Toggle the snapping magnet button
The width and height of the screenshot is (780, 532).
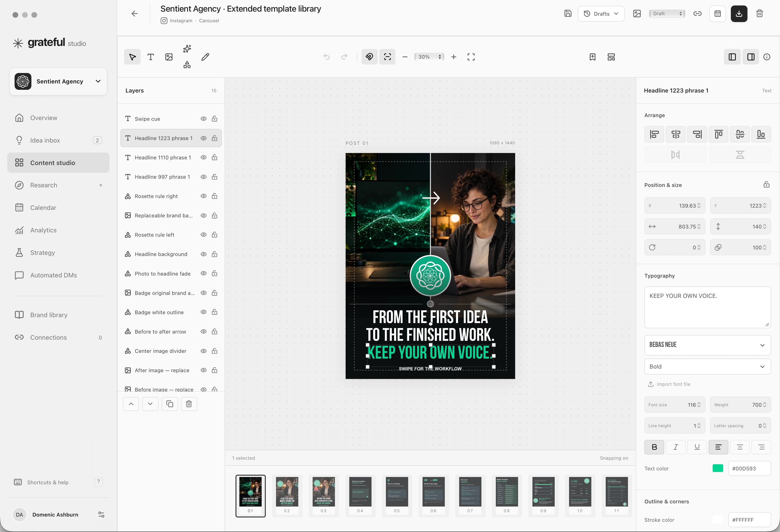[370, 57]
